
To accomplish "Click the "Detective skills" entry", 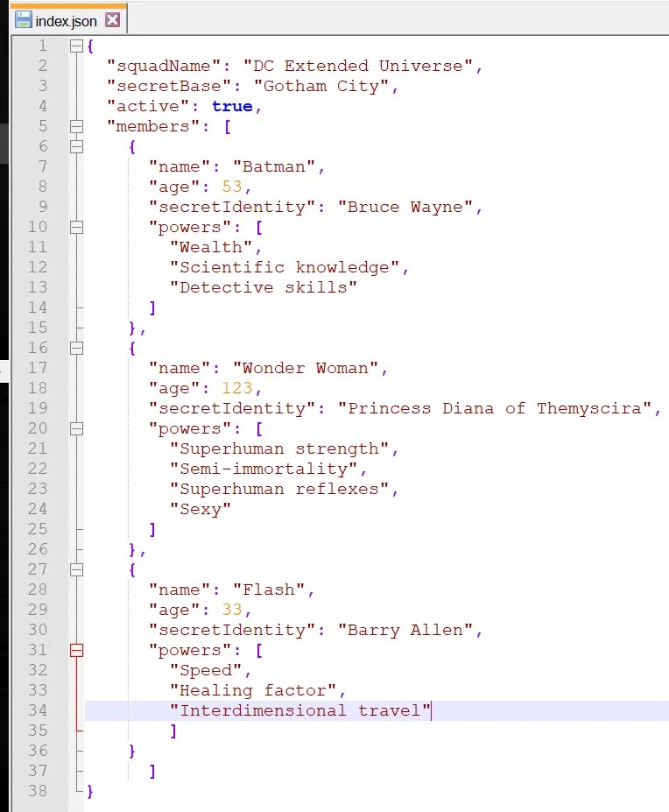I will pos(263,287).
